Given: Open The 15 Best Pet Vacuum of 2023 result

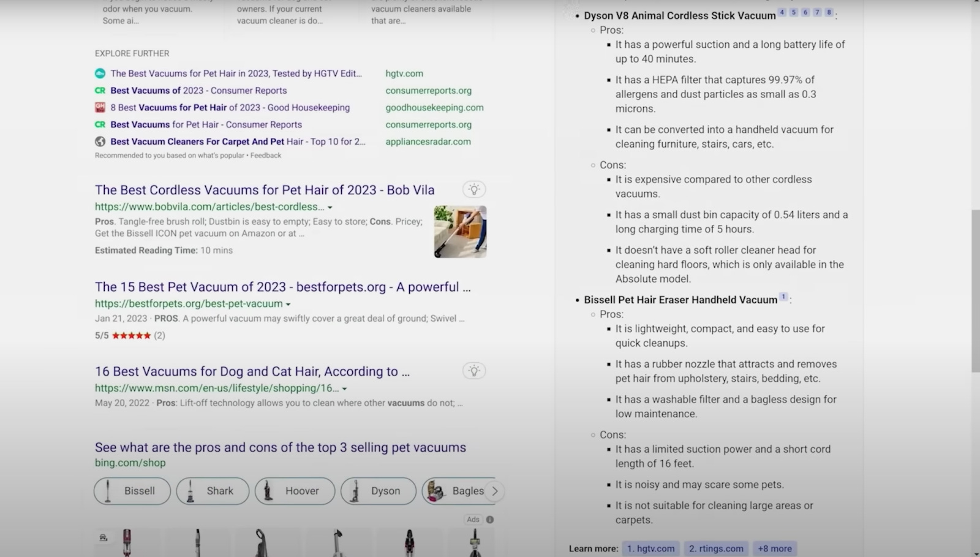Looking at the screenshot, I should [283, 287].
